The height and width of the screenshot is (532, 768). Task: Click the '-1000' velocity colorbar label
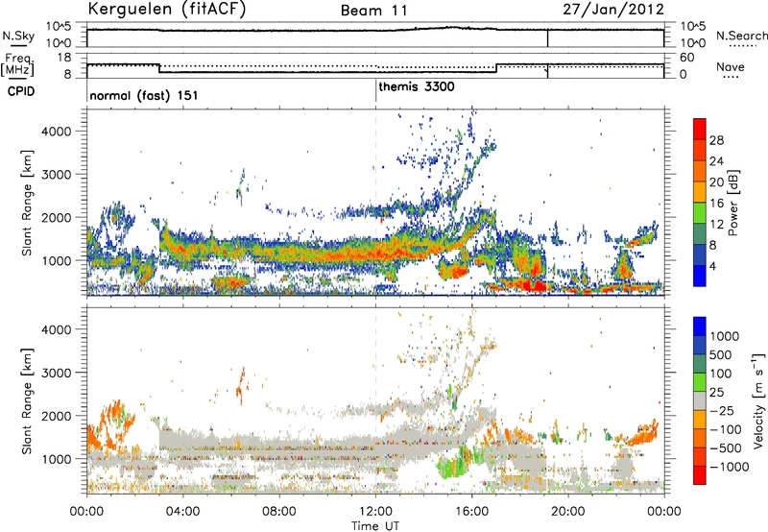click(729, 467)
